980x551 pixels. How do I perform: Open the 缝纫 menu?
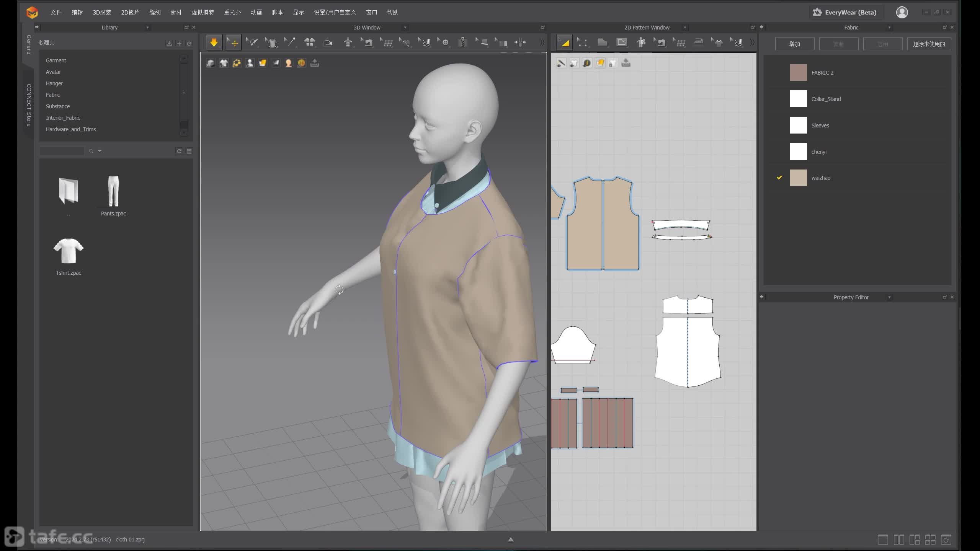coord(155,12)
